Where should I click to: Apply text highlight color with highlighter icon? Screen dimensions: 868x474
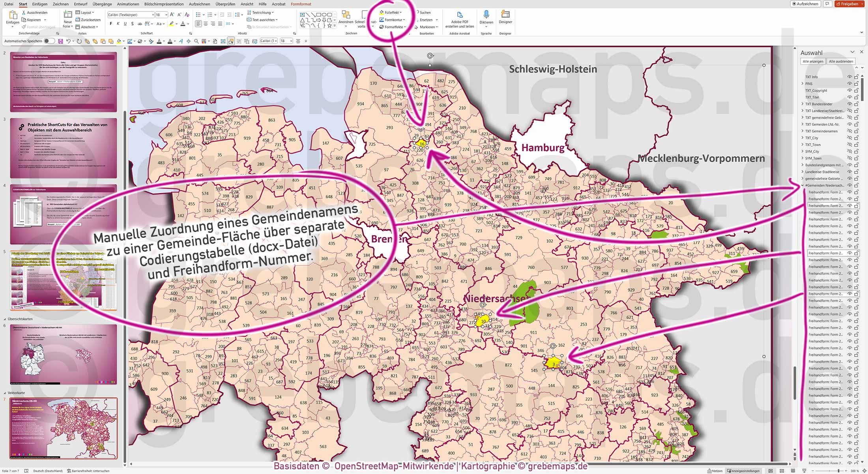[x=172, y=24]
